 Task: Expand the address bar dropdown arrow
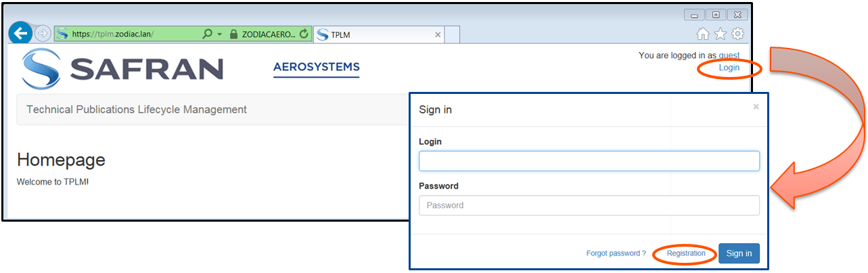[x=219, y=34]
